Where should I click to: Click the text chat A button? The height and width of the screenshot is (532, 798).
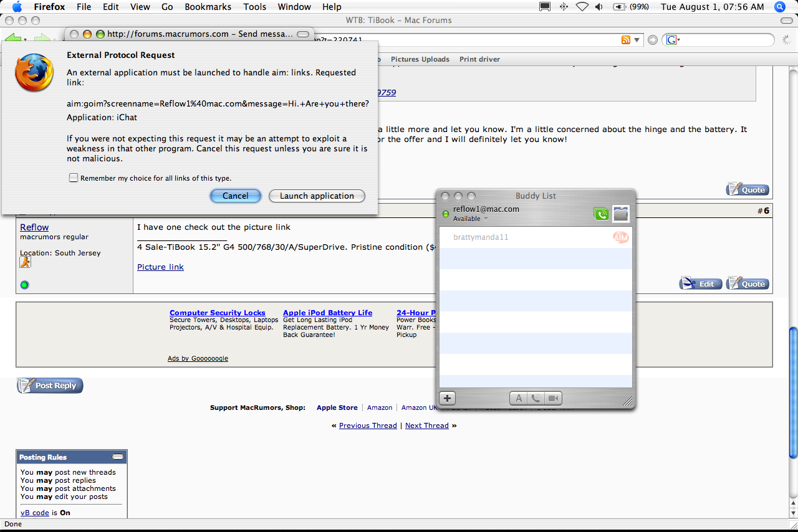[x=519, y=398]
